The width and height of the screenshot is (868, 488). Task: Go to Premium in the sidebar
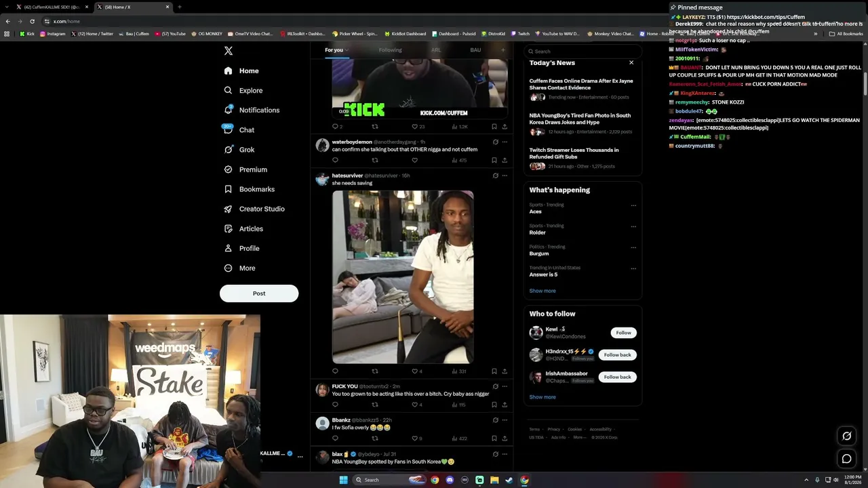click(x=245, y=169)
